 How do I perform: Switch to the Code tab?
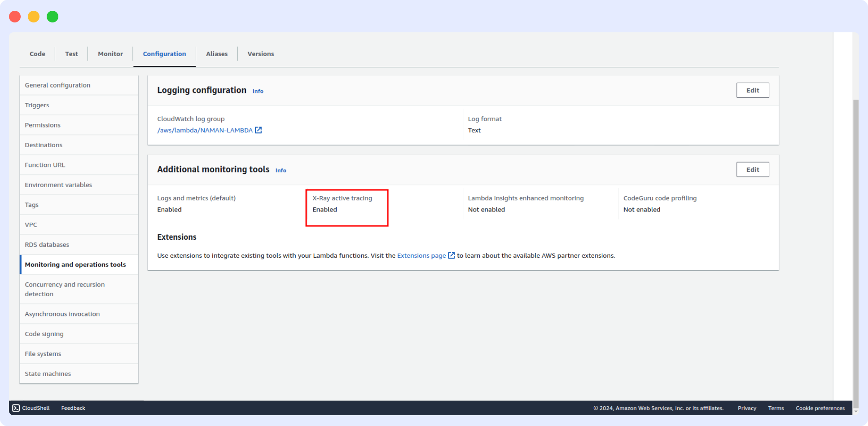(x=37, y=54)
